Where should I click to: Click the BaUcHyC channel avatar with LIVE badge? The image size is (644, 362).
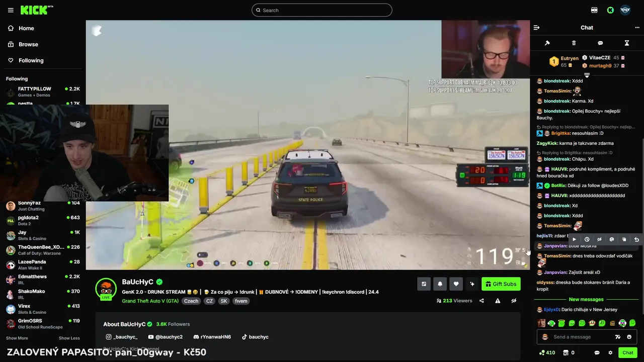(x=106, y=289)
